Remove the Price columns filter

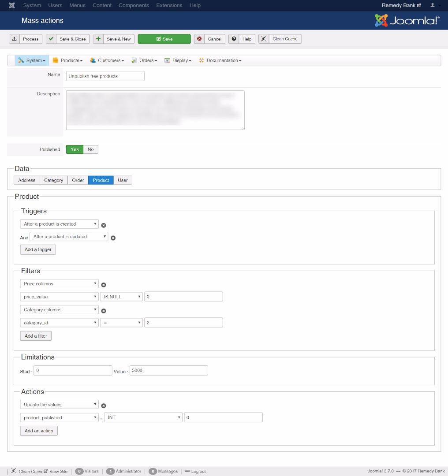pyautogui.click(x=104, y=285)
